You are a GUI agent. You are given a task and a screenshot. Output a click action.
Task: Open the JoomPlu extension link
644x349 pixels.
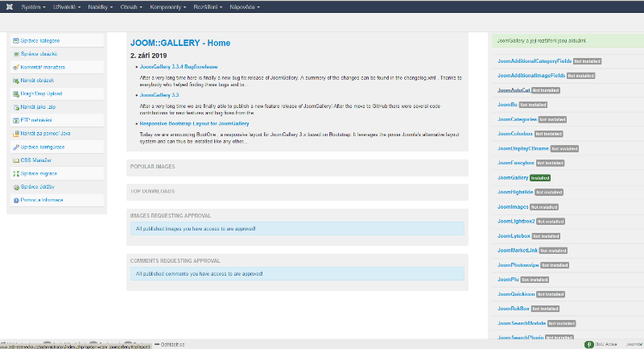tap(508, 280)
